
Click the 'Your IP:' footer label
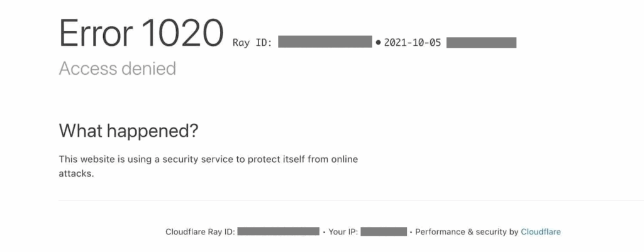pyautogui.click(x=343, y=232)
